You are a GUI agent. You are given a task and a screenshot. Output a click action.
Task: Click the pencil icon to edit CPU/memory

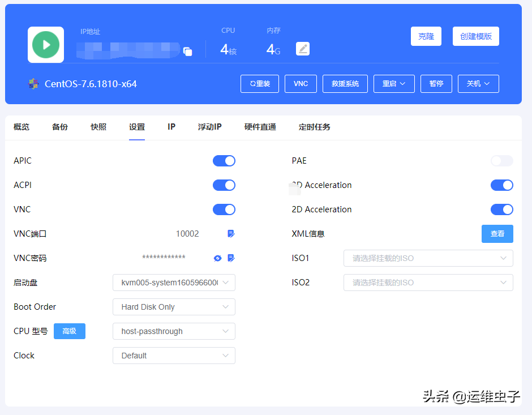pyautogui.click(x=303, y=49)
